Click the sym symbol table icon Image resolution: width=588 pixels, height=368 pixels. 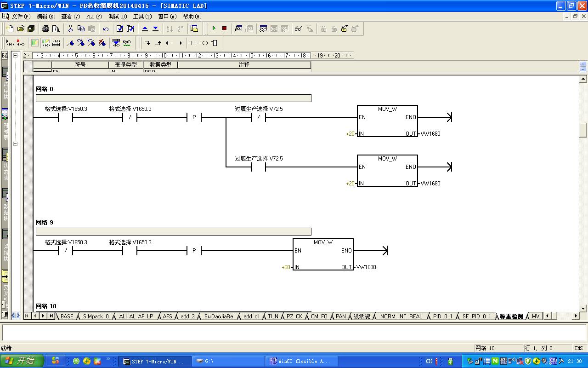(x=127, y=43)
